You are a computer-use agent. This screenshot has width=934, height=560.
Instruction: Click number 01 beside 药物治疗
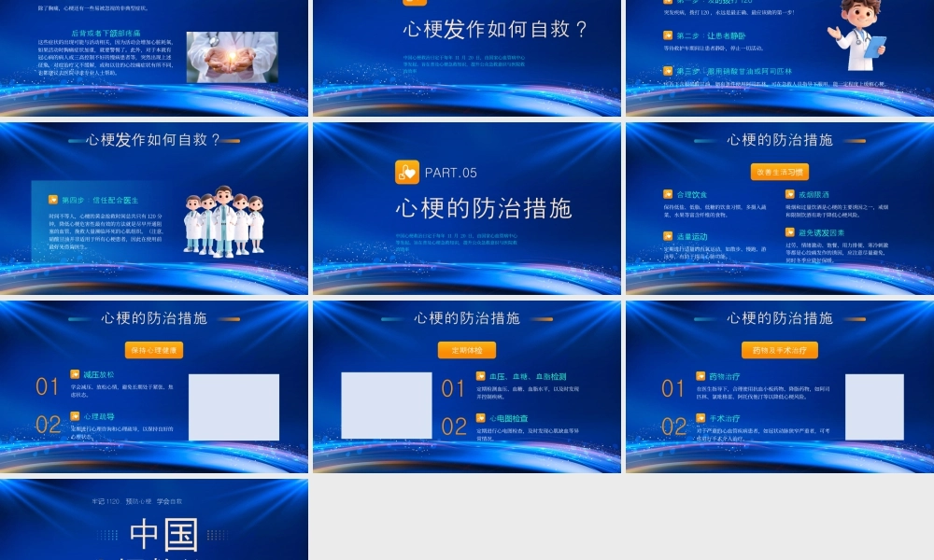673,388
